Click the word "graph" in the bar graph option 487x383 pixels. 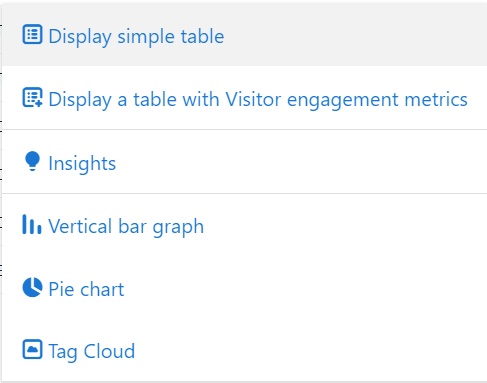tap(178, 228)
